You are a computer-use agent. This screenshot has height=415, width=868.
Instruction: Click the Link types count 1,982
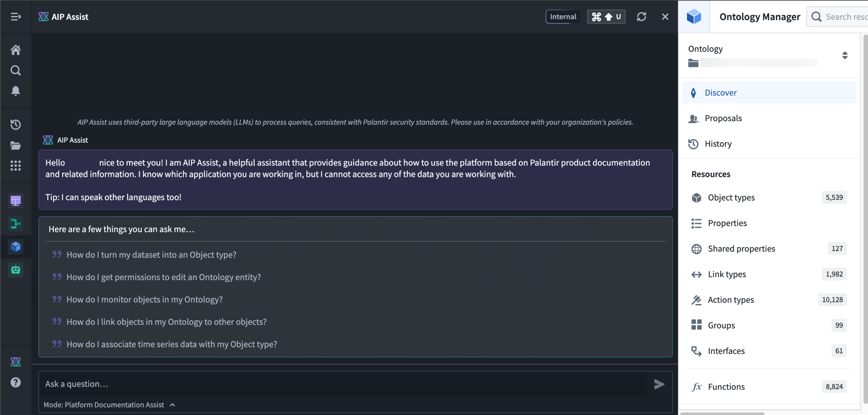(834, 274)
